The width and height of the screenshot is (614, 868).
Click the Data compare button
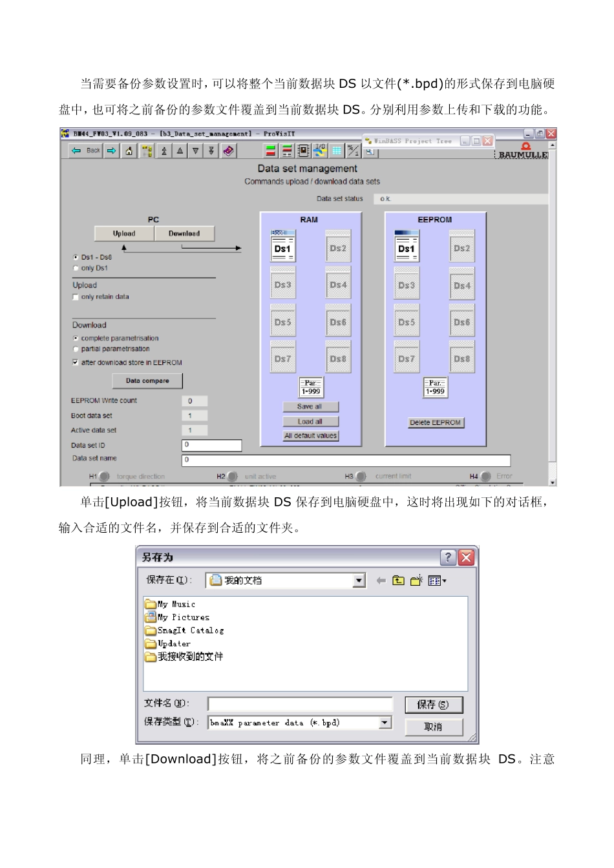coord(147,381)
